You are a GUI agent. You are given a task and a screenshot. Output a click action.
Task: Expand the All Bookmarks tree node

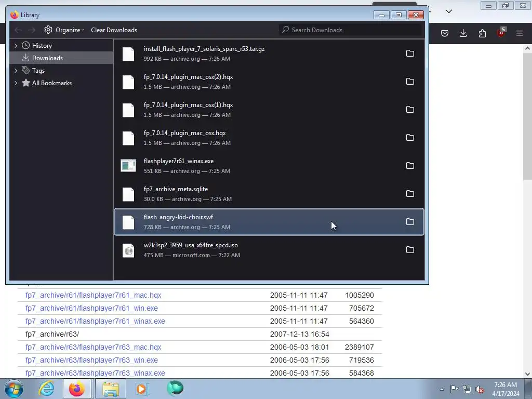16,83
